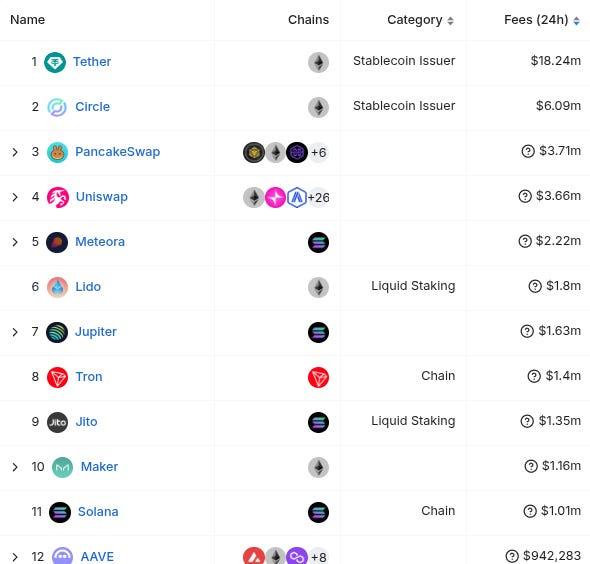590x564 pixels.
Task: Click the Jito logo icon
Action: coord(57,422)
